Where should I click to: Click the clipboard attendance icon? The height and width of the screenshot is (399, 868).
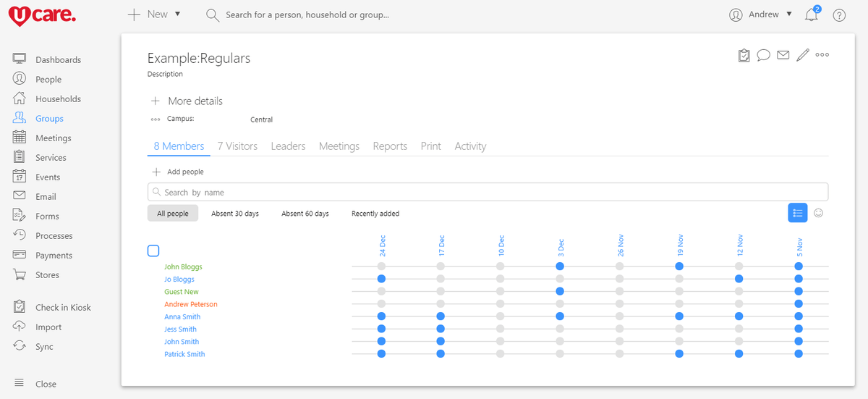tap(744, 55)
